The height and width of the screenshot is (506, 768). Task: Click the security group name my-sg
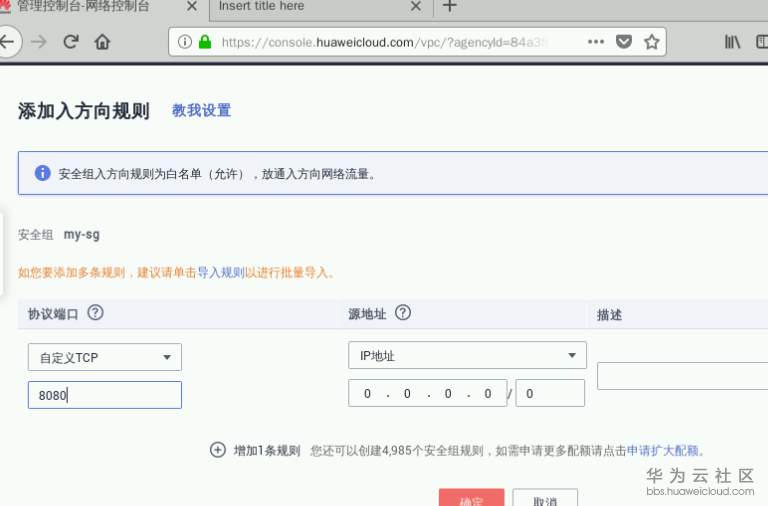(82, 235)
